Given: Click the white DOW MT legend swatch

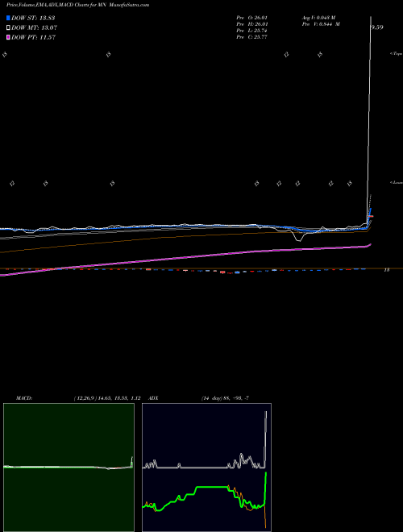Looking at the screenshot, I should (8, 28).
